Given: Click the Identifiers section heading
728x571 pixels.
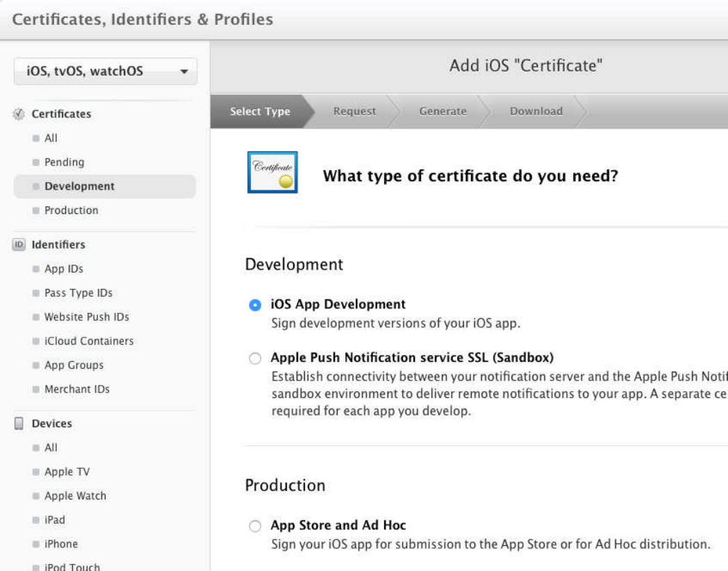Looking at the screenshot, I should tap(58, 245).
